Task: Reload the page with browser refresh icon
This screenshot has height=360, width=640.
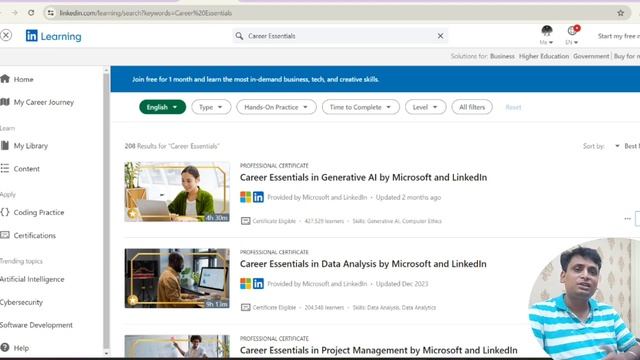Action: [x=31, y=13]
